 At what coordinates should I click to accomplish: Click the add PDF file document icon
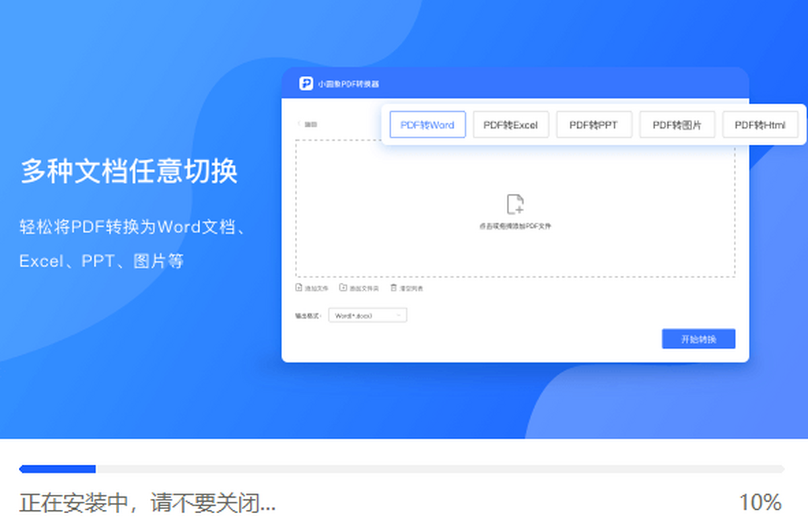(515, 205)
